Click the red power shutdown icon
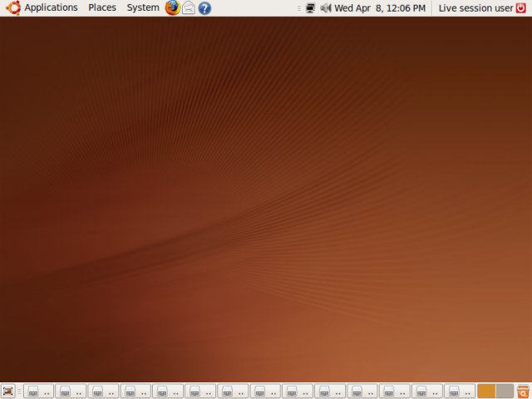 pyautogui.click(x=521, y=8)
